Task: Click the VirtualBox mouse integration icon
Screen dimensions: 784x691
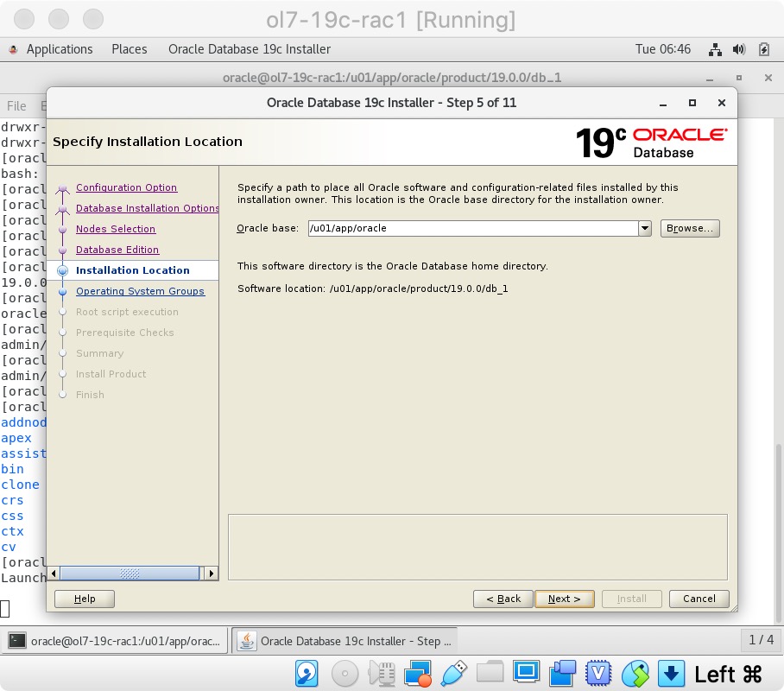Action: [635, 674]
